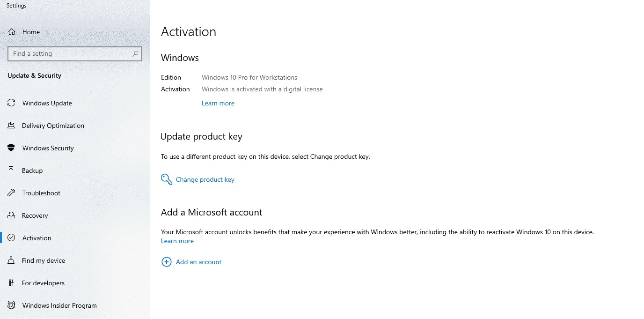The image size is (644, 319).
Task: Click the Windows Update sync icon
Action: pyautogui.click(x=12, y=103)
